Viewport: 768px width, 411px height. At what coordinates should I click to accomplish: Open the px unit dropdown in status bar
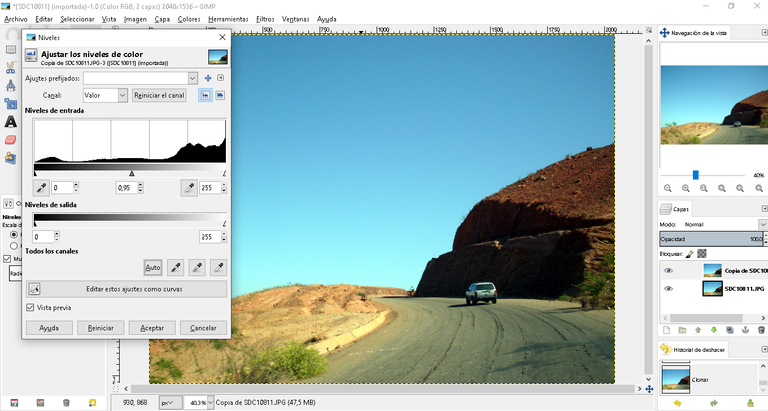pos(170,403)
